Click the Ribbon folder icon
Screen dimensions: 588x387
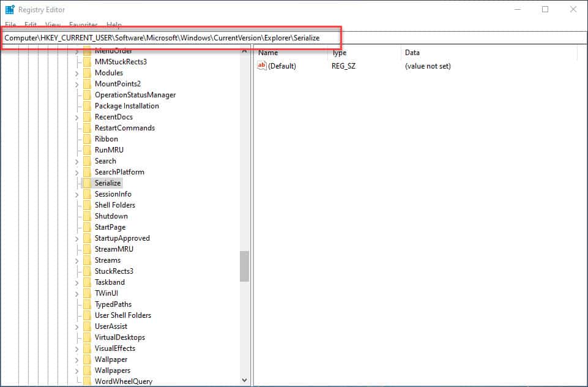click(x=87, y=139)
